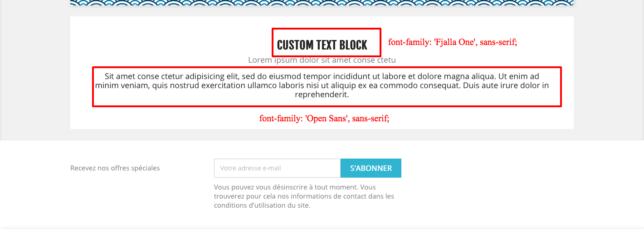Screen dimensions: 644x229
Task: Click the 'Vous pouvez vous désinscrire' notice line
Action: [x=295, y=187]
